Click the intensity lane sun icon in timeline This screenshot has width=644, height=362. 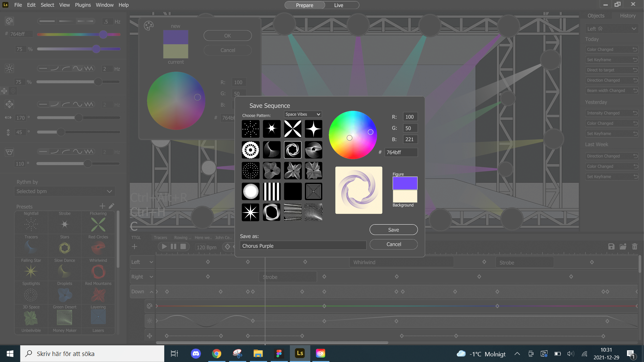coord(149,321)
